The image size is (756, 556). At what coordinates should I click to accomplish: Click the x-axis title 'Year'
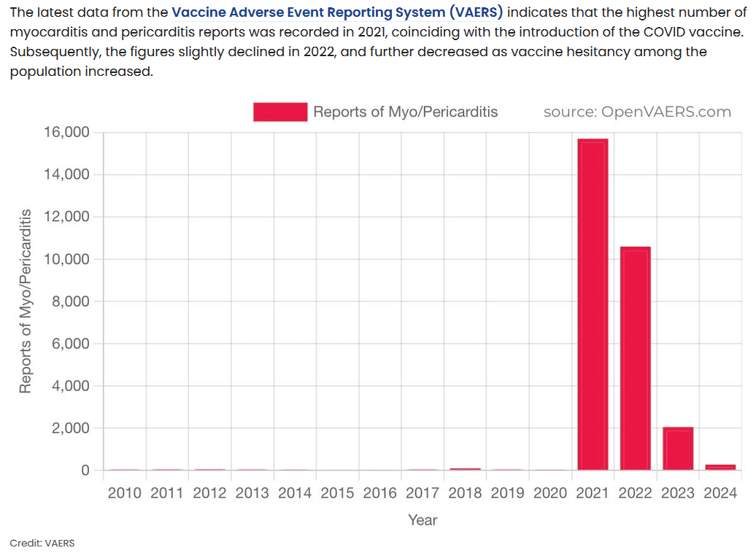click(x=423, y=520)
